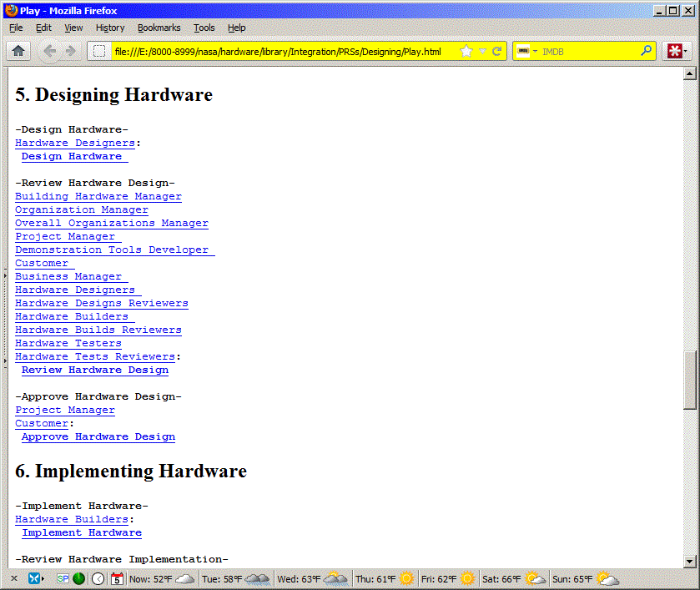Bookmark this page with the star

pos(466,52)
